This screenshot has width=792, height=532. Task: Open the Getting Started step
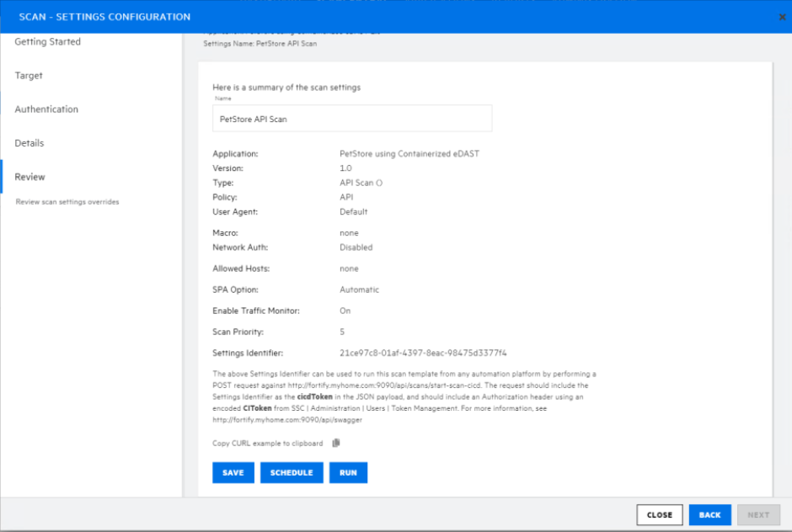48,42
